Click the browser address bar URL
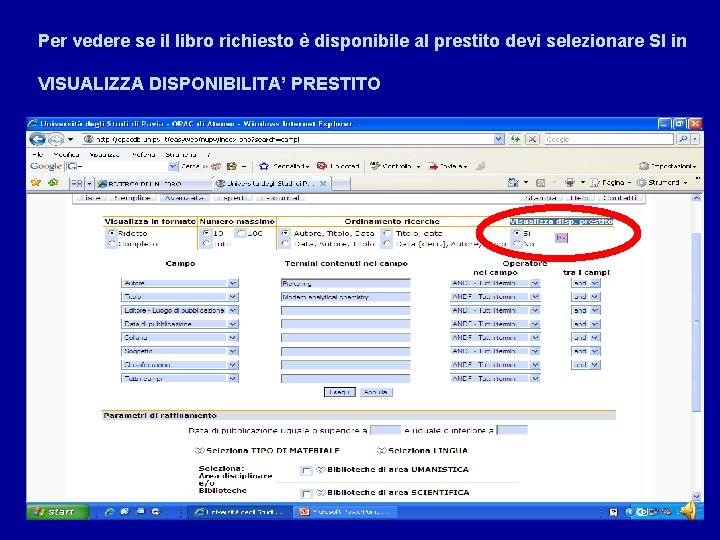 [x=289, y=139]
